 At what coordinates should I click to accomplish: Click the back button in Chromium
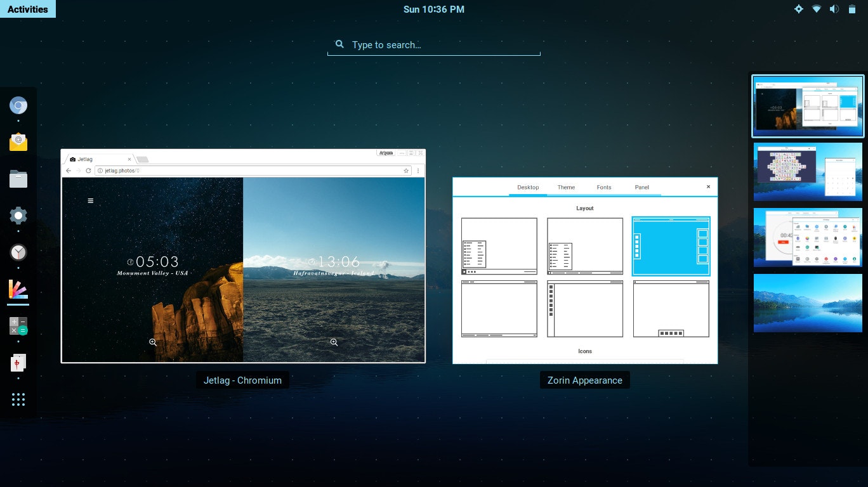[x=67, y=171]
